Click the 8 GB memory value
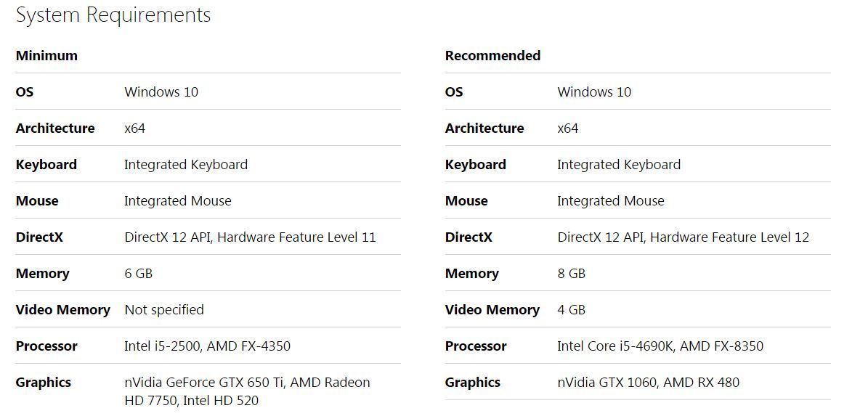This screenshot has width=868, height=416. [572, 274]
